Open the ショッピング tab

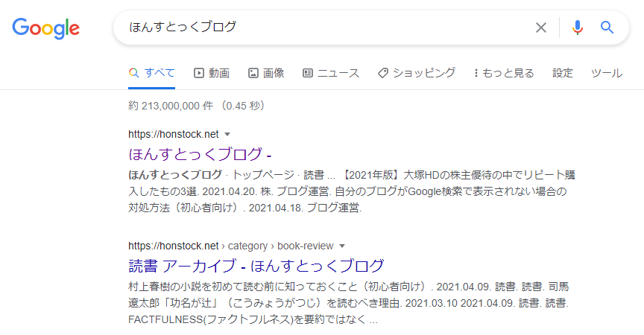(417, 73)
